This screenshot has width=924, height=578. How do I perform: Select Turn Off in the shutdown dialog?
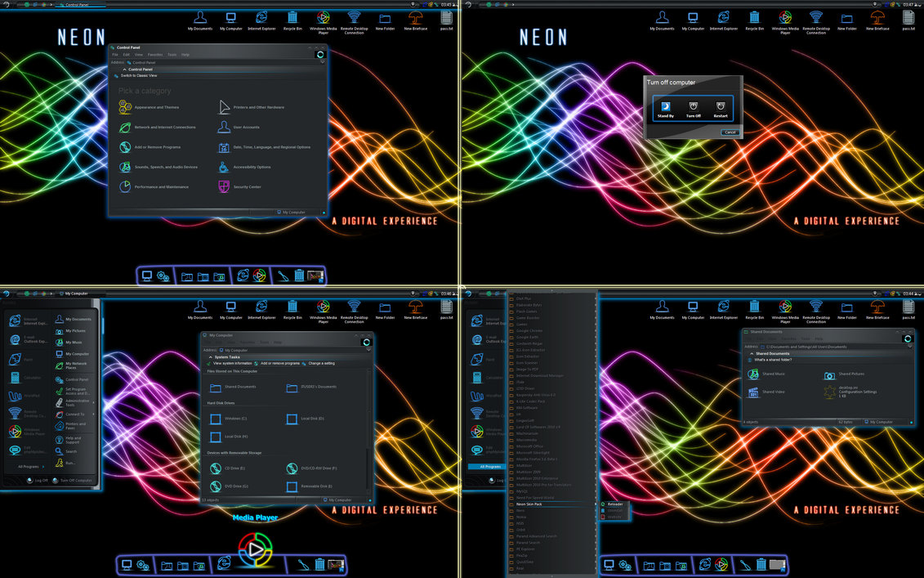[693, 108]
